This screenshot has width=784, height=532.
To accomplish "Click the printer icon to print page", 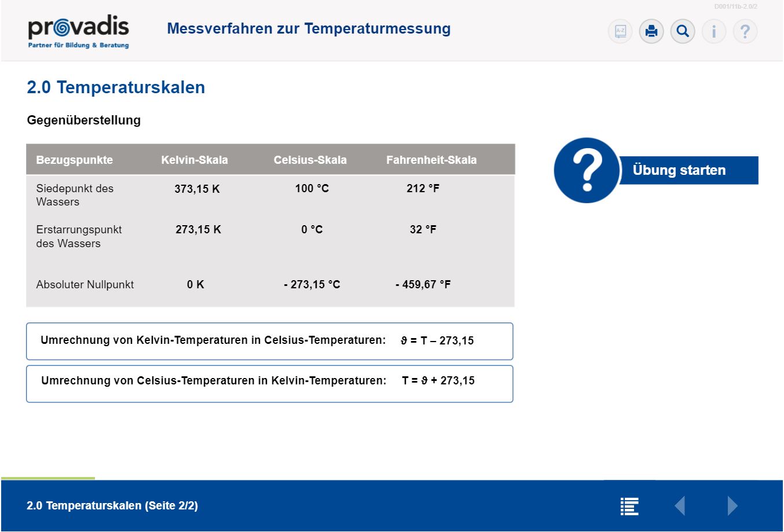I will coord(651,31).
